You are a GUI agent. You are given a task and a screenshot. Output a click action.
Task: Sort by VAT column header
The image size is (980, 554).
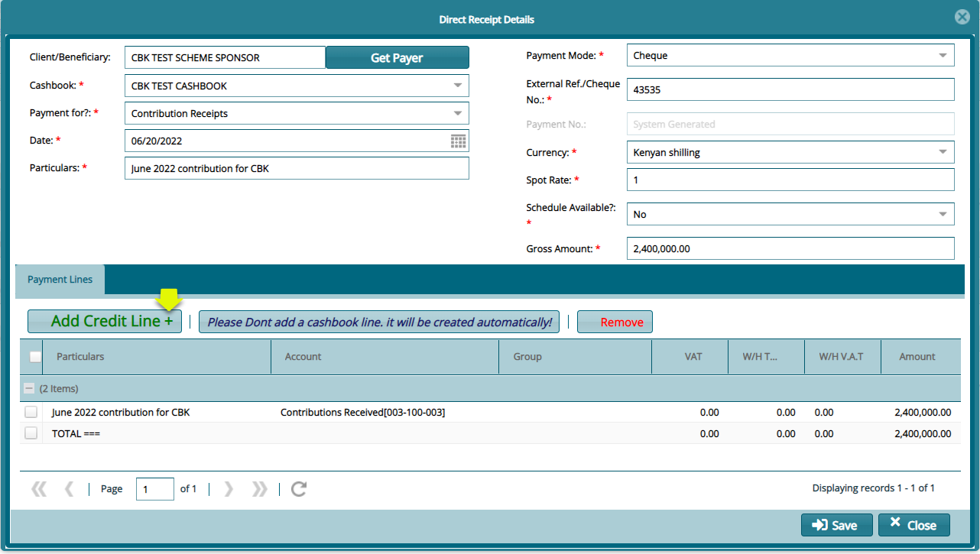pyautogui.click(x=690, y=357)
